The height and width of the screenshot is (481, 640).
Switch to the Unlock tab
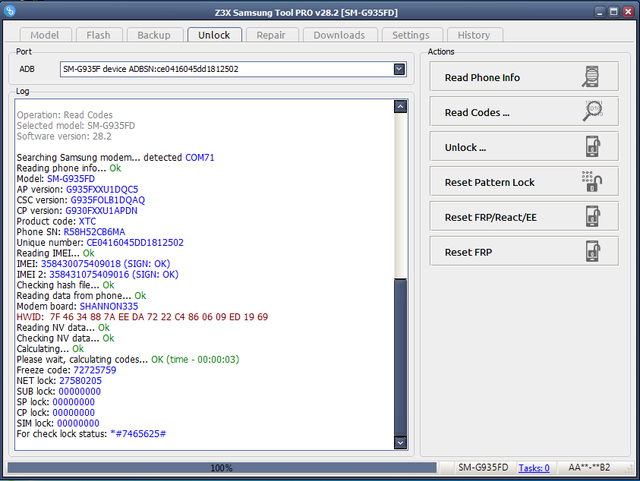click(x=214, y=35)
